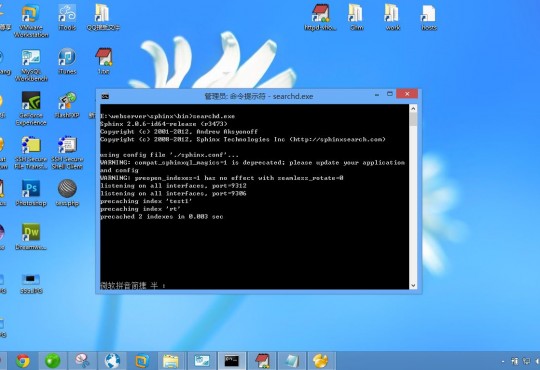Open the command prompt system menu icon

(105, 96)
